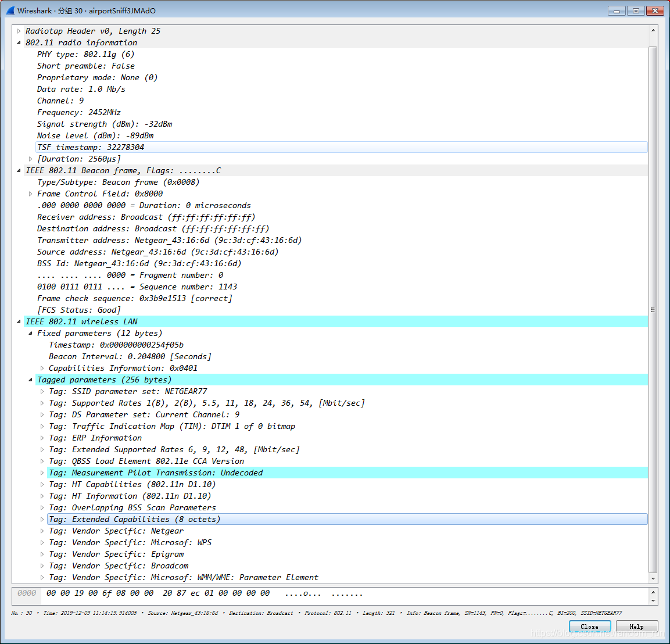Expand the HT Capabilities tag
The width and height of the screenshot is (670, 644).
[42, 485]
